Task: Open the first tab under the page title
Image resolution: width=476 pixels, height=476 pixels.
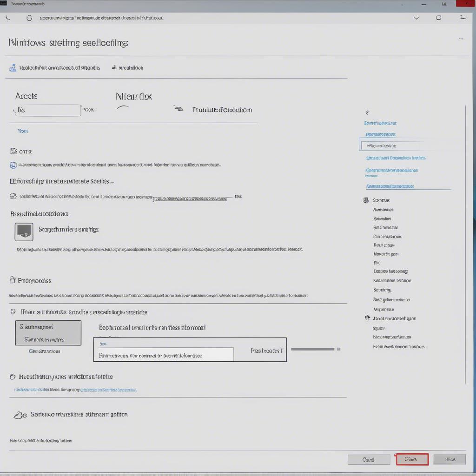Action: tap(55, 68)
